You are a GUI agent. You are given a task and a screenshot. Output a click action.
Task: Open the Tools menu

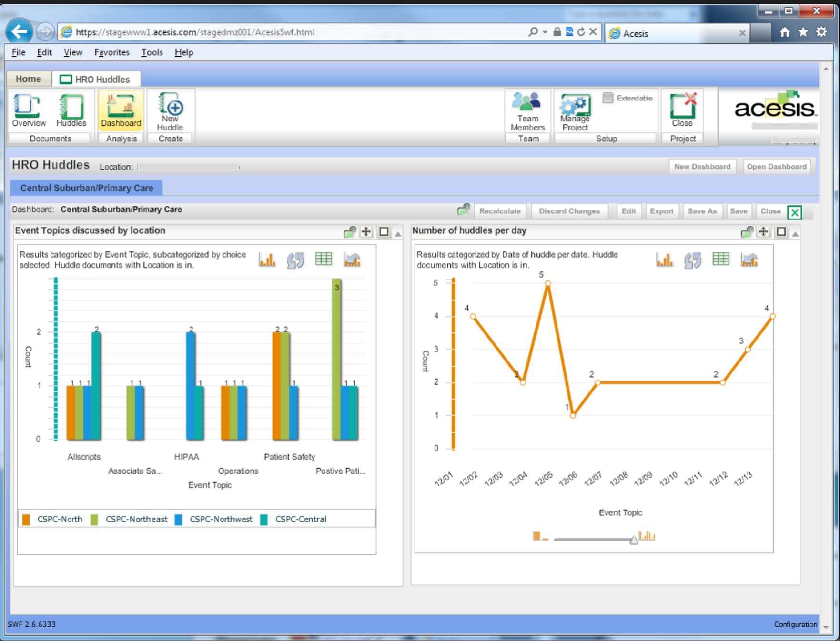click(152, 52)
